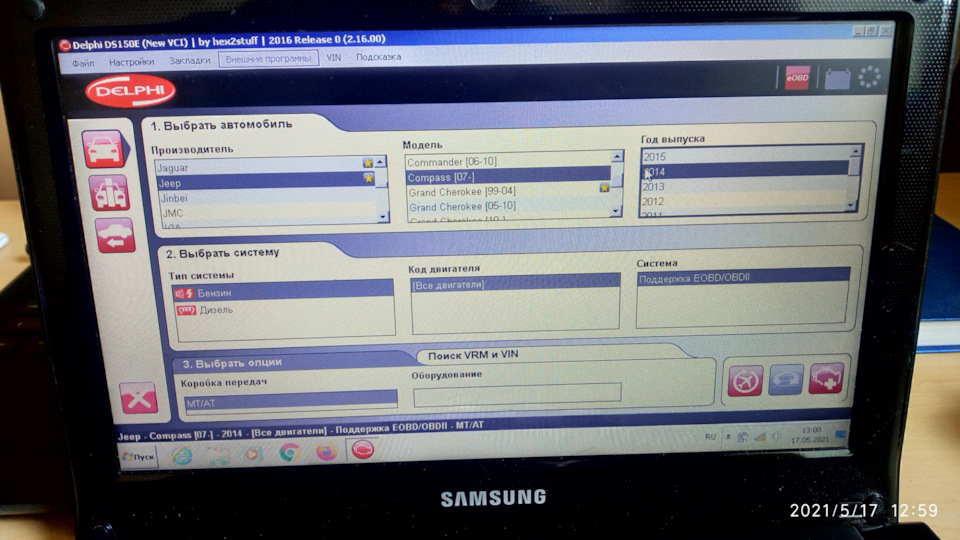Select engine code [Все двигатели]
The height and width of the screenshot is (540, 960).
[x=515, y=285]
